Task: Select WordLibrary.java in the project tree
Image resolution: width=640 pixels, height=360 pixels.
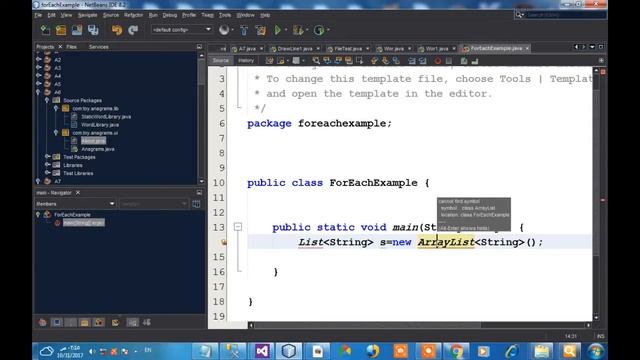Action: point(100,124)
